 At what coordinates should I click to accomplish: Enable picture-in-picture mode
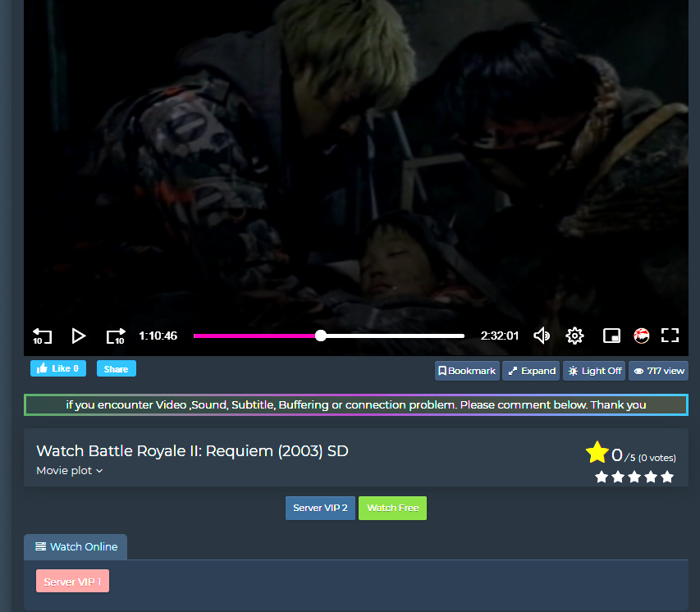tap(611, 336)
